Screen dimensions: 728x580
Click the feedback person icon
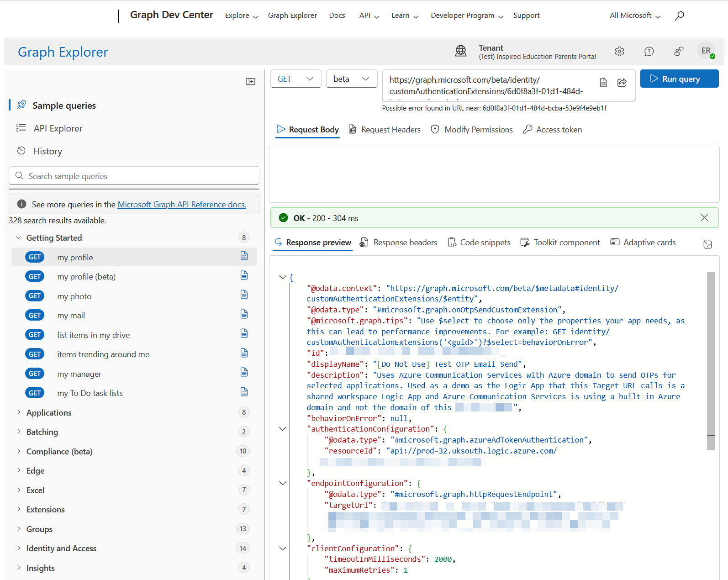679,52
